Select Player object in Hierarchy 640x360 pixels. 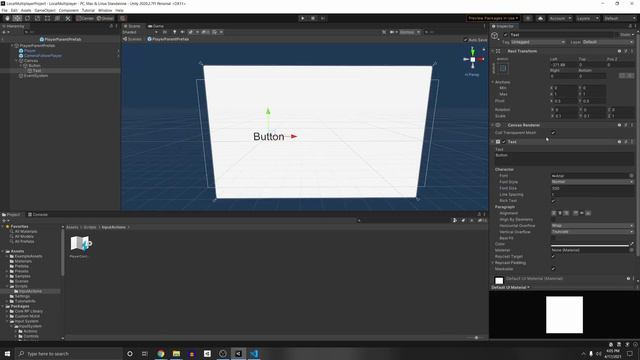coord(30,51)
